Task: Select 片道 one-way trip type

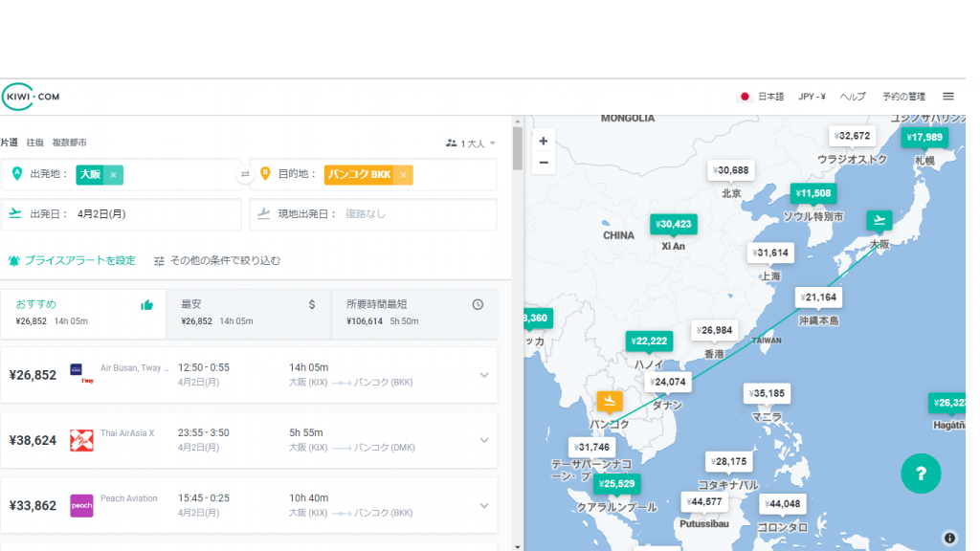Action: [x=10, y=143]
